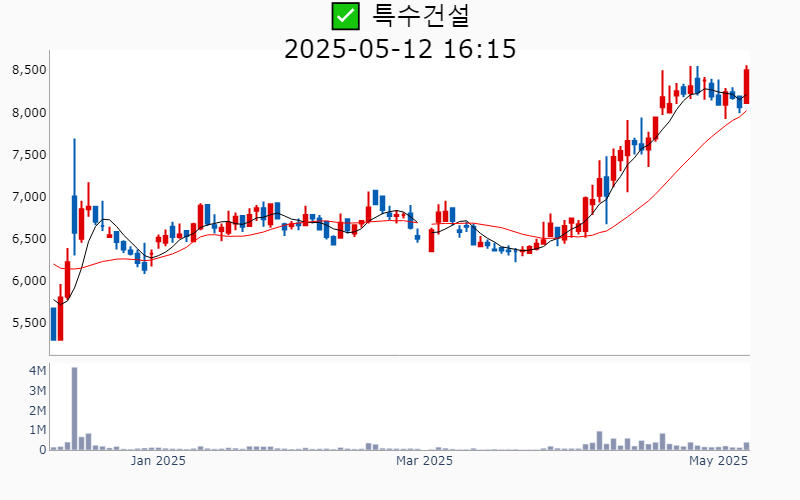Click the tallest volume bar above 4M
800x500 pixels.
[74, 409]
